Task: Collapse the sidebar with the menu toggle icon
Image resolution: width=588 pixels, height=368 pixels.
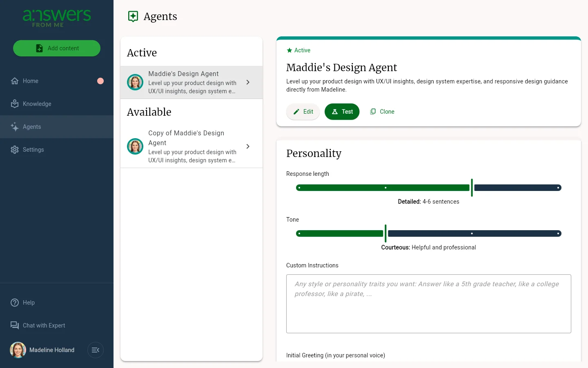Action: point(96,350)
